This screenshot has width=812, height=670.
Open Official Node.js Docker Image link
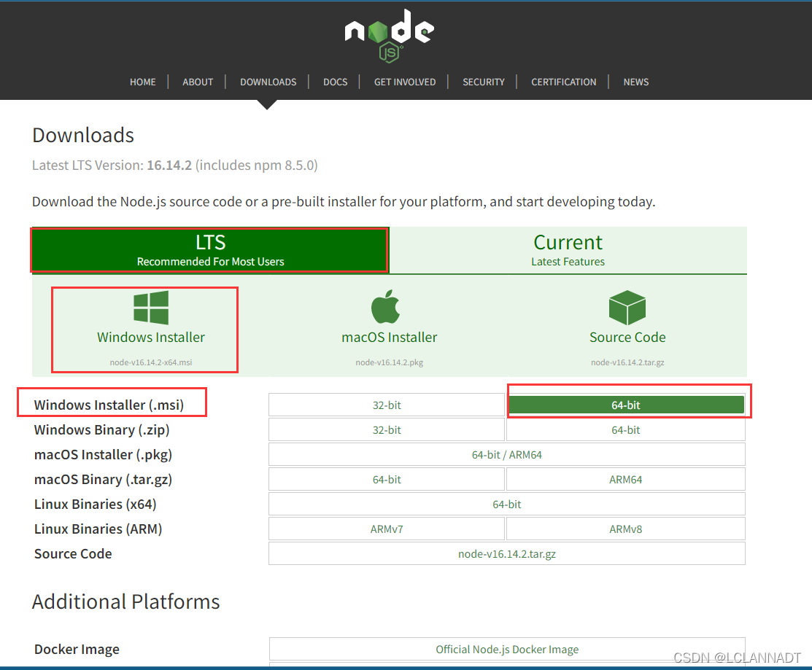point(507,650)
